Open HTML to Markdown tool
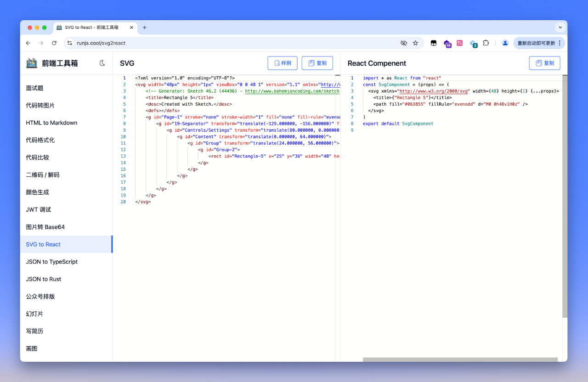 (66, 123)
